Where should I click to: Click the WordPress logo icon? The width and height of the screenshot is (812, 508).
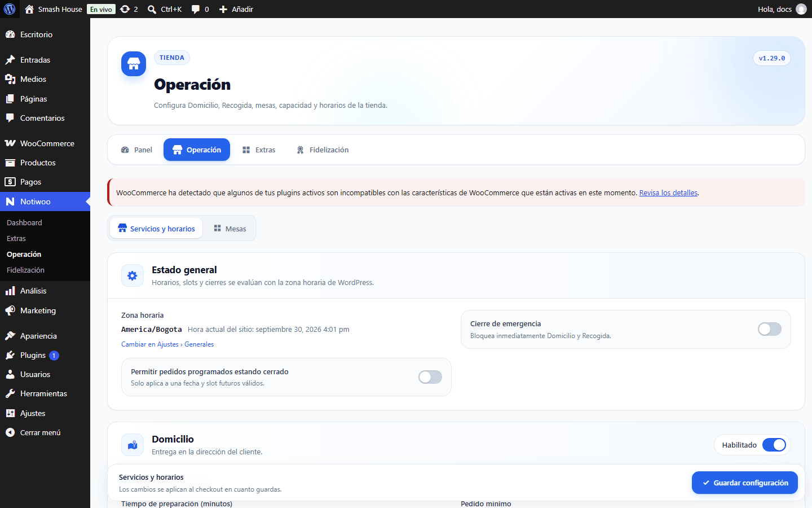pos(10,9)
